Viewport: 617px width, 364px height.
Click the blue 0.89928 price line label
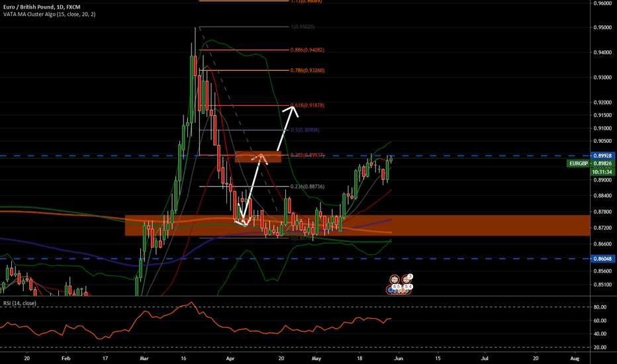[602, 156]
